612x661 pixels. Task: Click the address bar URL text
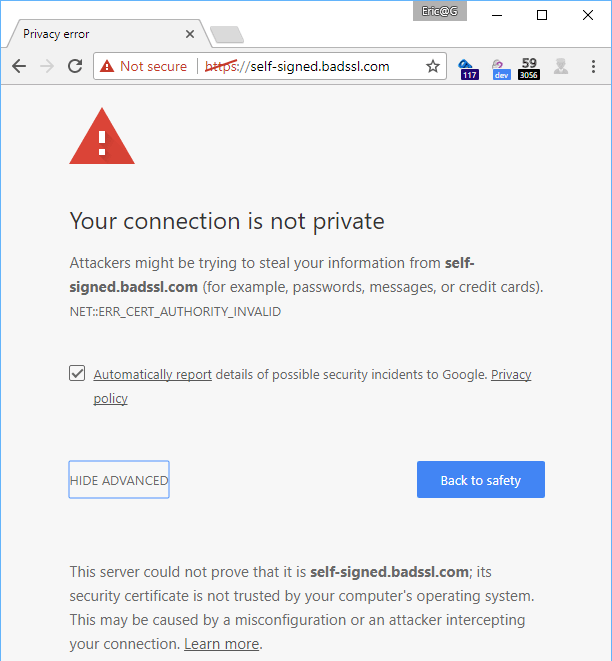(x=320, y=66)
